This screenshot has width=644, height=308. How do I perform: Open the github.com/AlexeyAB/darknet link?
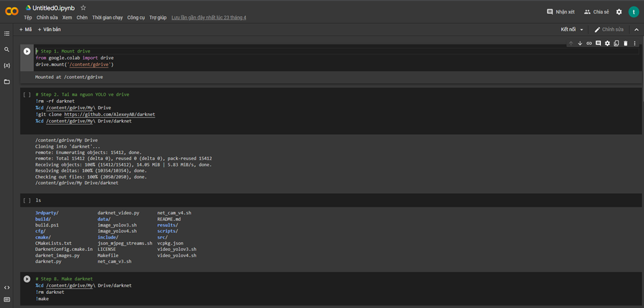coord(110,114)
